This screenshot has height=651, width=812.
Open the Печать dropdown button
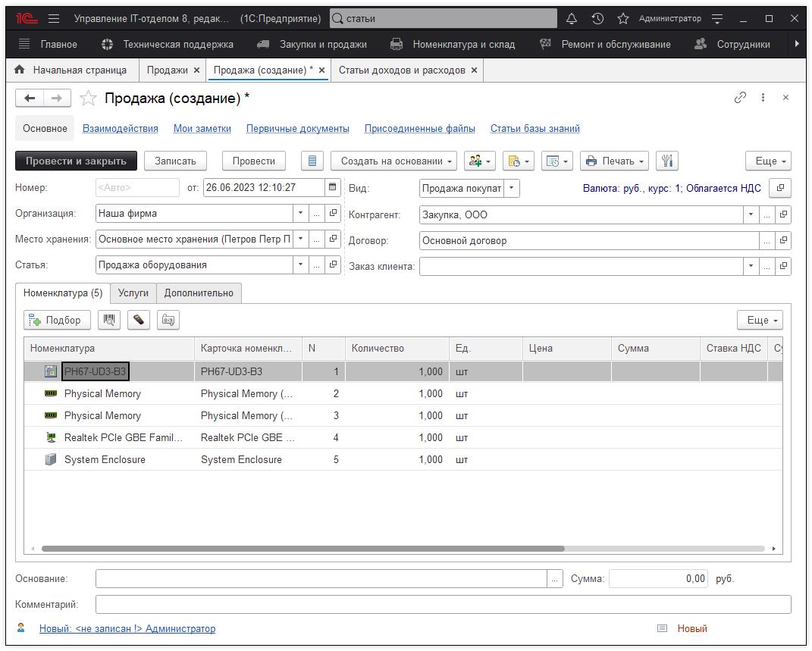click(615, 161)
